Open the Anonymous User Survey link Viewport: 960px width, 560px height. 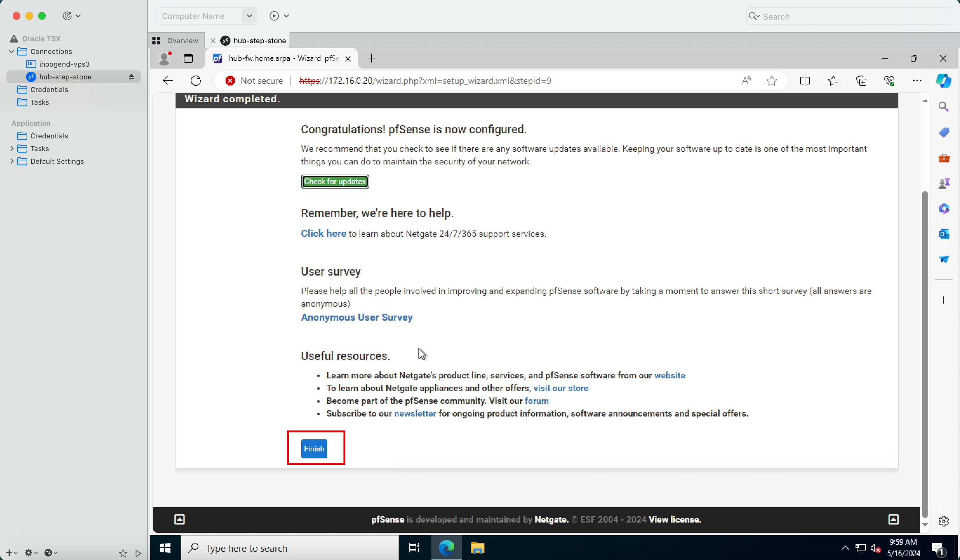coord(357,317)
